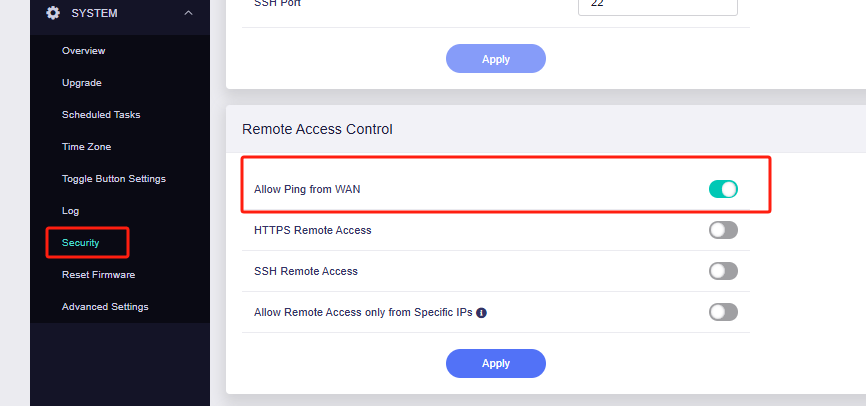This screenshot has height=406, width=866.
Task: Enable HTTPS Remote Access toggle
Action: pyautogui.click(x=723, y=230)
